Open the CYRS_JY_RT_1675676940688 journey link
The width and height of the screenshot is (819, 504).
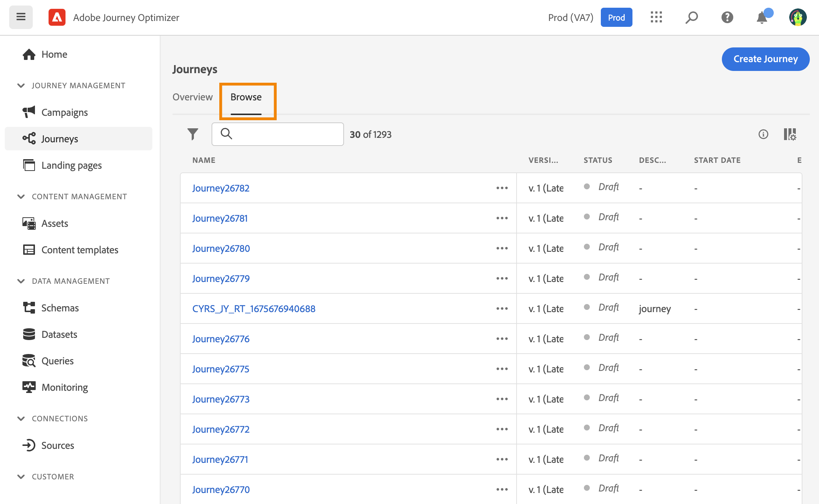(253, 309)
